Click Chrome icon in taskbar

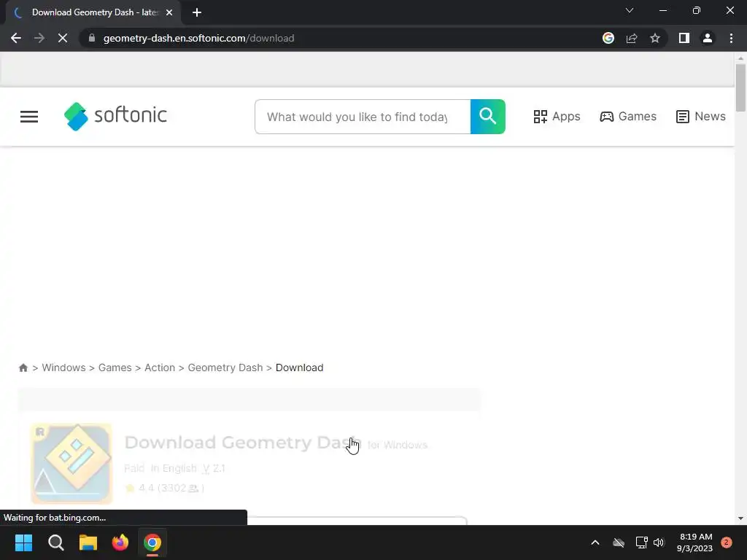[x=152, y=542]
